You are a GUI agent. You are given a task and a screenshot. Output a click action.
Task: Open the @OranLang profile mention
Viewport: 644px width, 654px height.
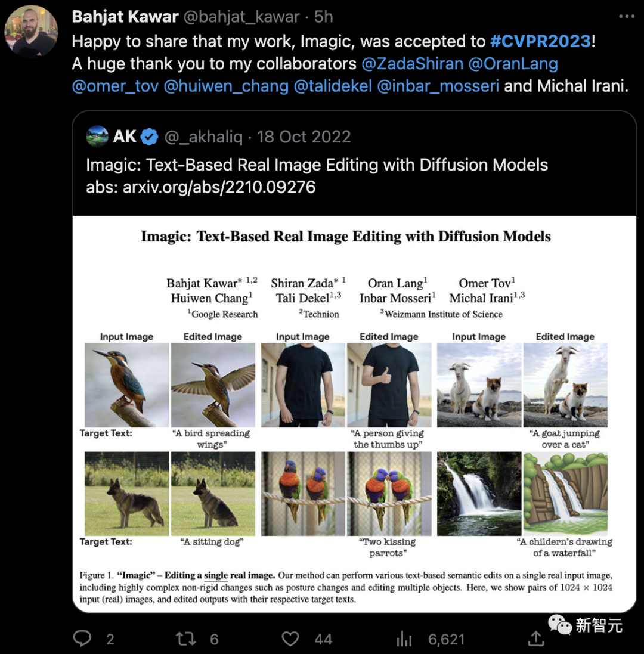[514, 63]
